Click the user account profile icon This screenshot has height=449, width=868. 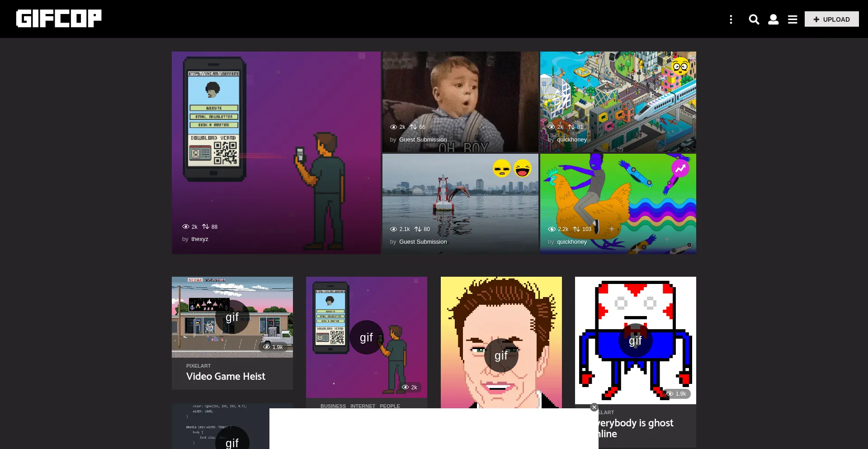[773, 19]
